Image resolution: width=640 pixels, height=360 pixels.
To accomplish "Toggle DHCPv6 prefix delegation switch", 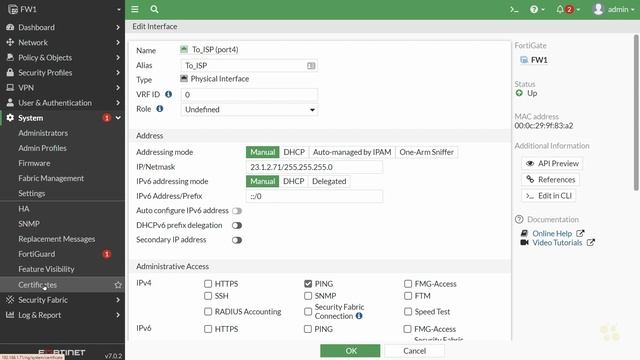I will pyautogui.click(x=237, y=225).
